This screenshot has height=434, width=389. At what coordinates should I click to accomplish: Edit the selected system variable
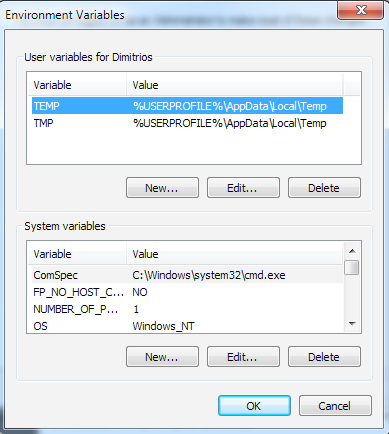pyautogui.click(x=243, y=357)
